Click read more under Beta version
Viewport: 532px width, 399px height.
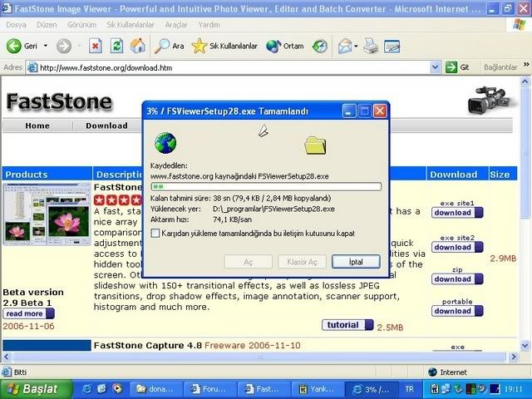tap(28, 313)
